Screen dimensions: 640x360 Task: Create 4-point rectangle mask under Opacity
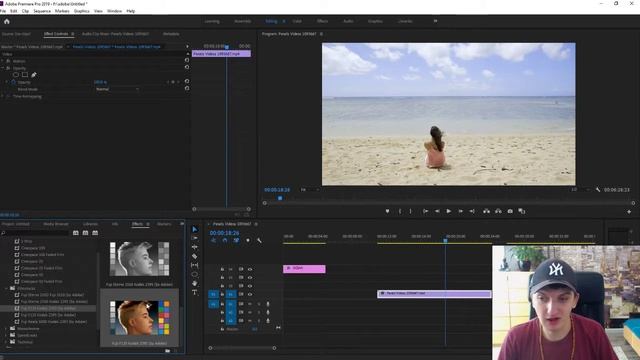(x=25, y=75)
